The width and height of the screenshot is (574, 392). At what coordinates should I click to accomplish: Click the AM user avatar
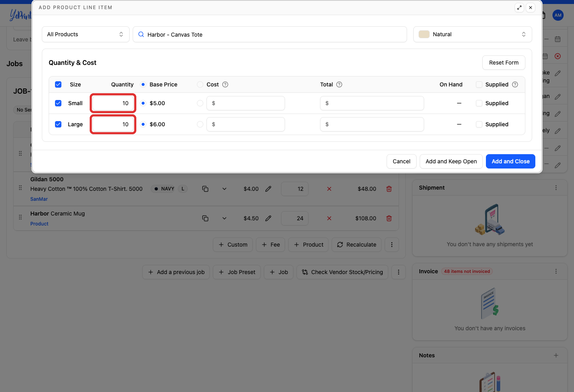[558, 15]
